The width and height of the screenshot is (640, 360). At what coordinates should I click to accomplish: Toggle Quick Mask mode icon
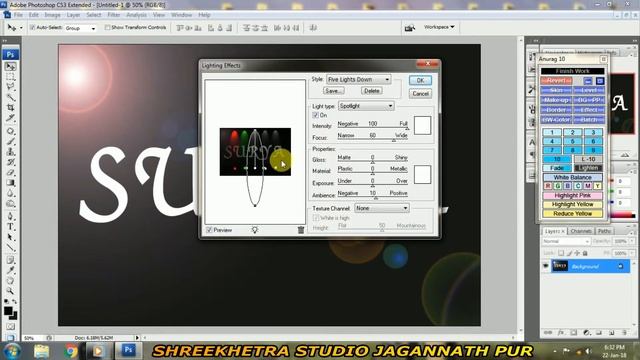(x=11, y=327)
